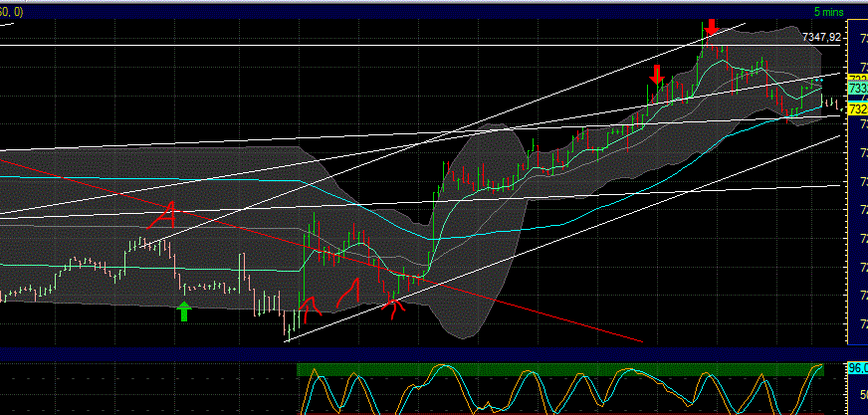Click the green-highlighted 733 price tag on the axis
Viewport: 868px width, 415px height.
coord(858,90)
